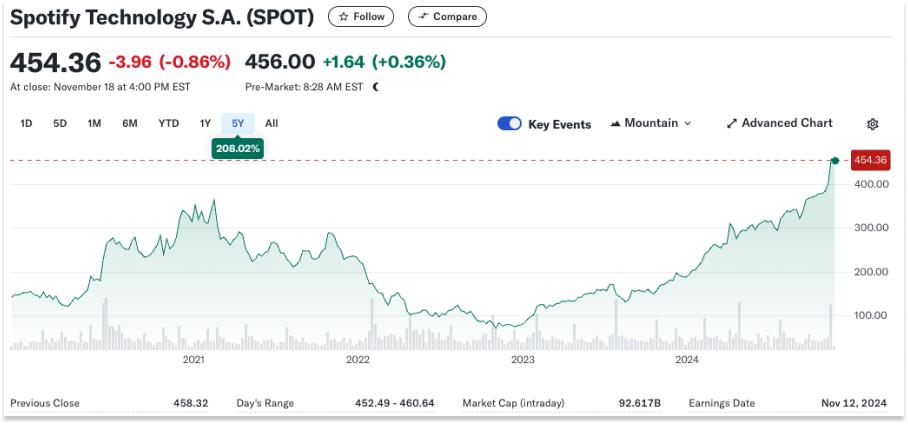Select the YTD time range

pos(168,124)
